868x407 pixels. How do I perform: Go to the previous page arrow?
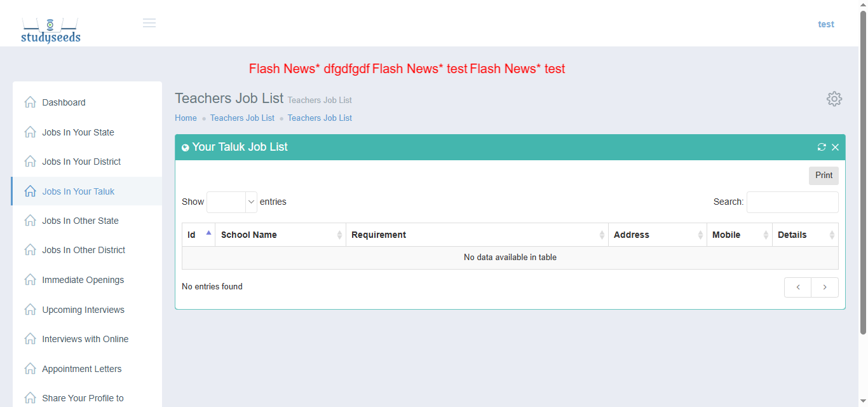pos(797,287)
